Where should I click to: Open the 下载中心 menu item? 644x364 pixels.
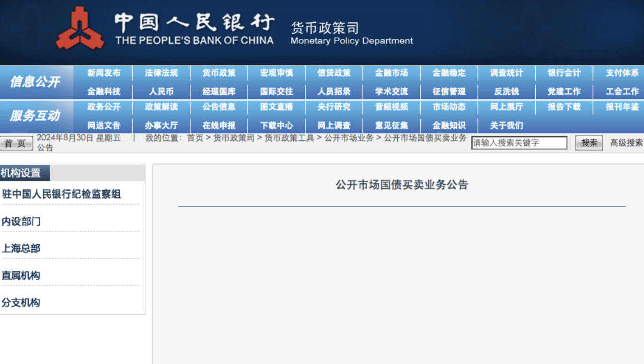[276, 125]
